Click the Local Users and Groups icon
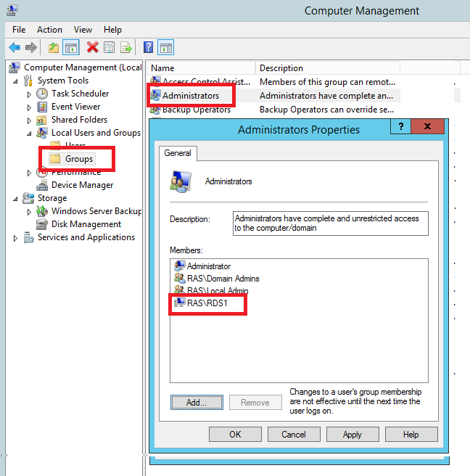The height and width of the screenshot is (476, 470). tap(42, 133)
